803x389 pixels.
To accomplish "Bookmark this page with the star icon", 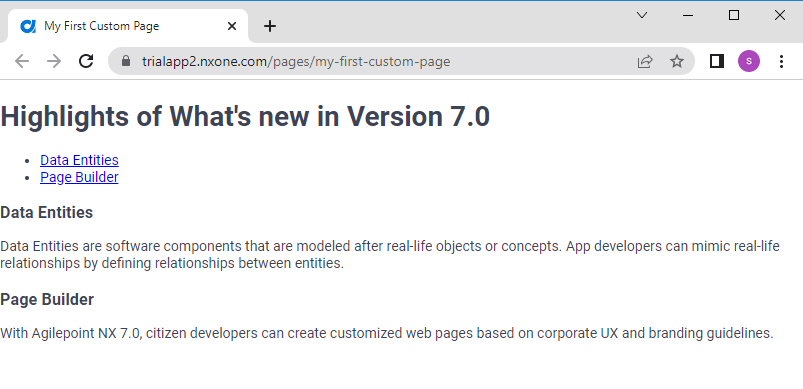I will pos(677,61).
